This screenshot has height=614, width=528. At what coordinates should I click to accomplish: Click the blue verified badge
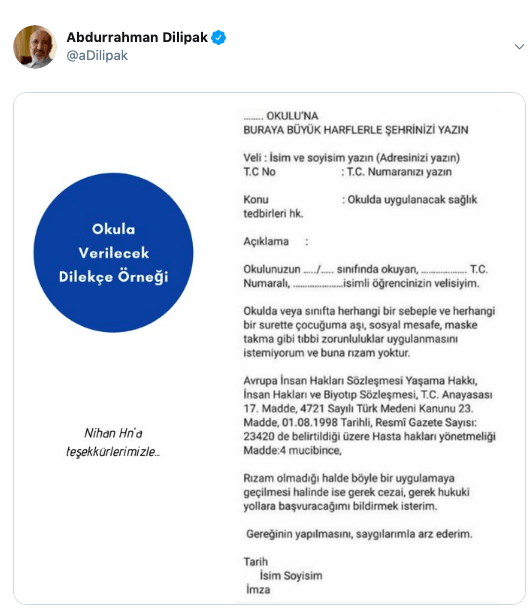(219, 38)
